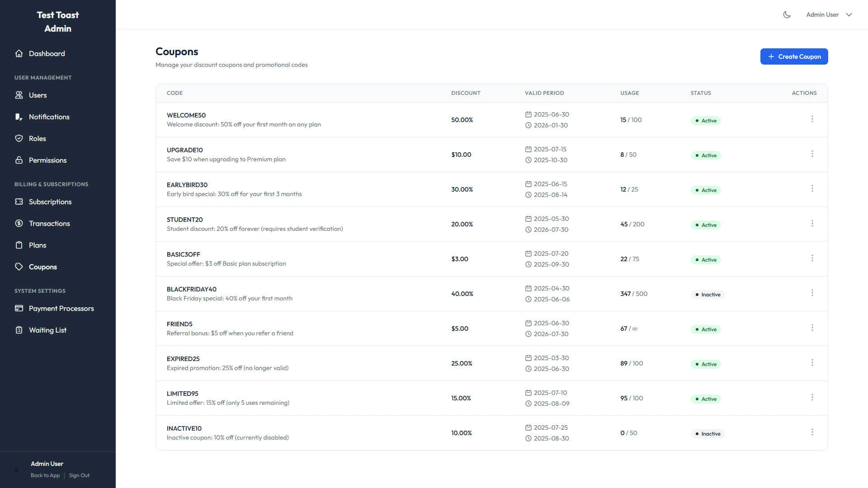
Task: Click the Active status badge on EARLYBIRD30
Action: (x=706, y=190)
